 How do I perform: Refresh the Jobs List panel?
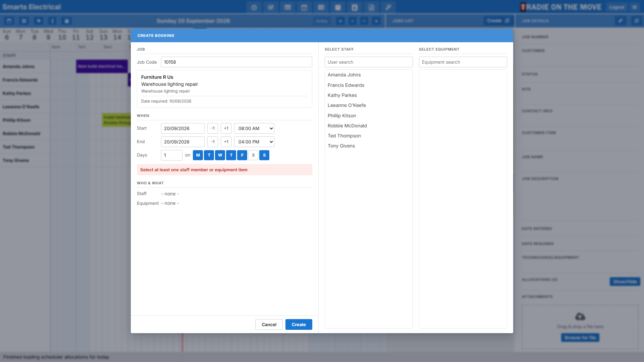tap(507, 21)
